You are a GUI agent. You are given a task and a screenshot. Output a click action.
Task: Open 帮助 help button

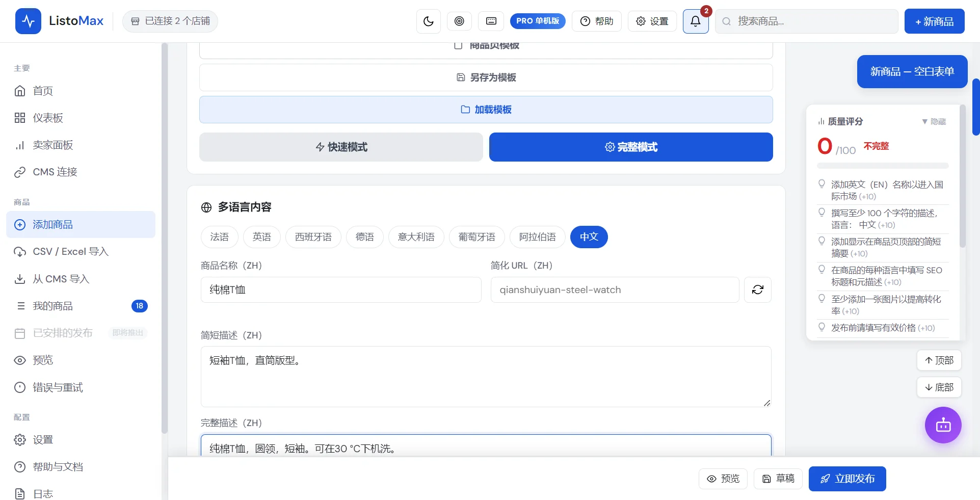[597, 21]
